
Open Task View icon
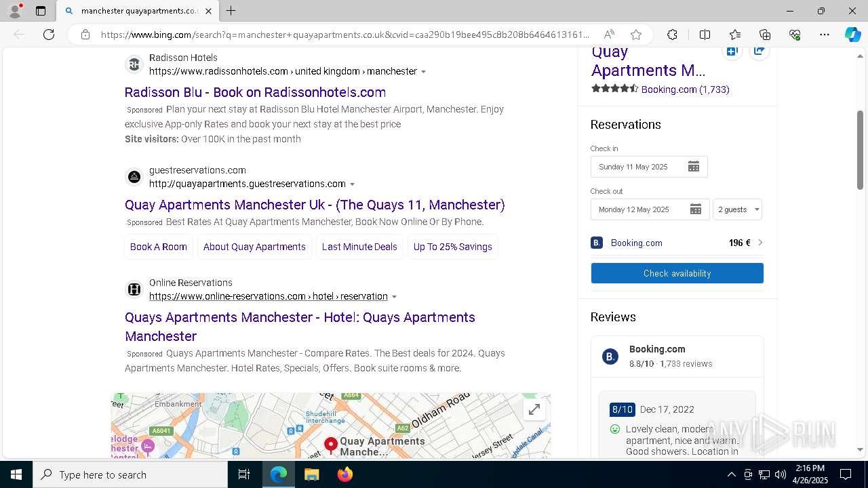[244, 474]
